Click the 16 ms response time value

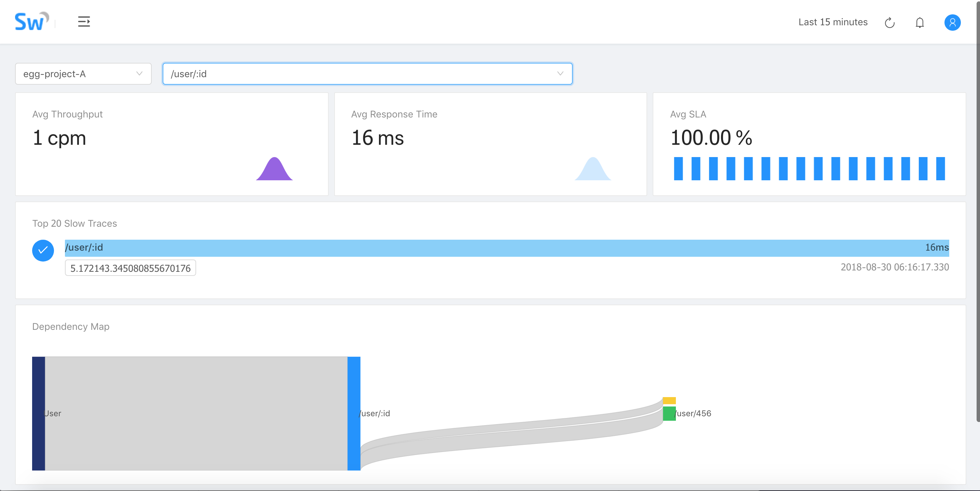(377, 138)
